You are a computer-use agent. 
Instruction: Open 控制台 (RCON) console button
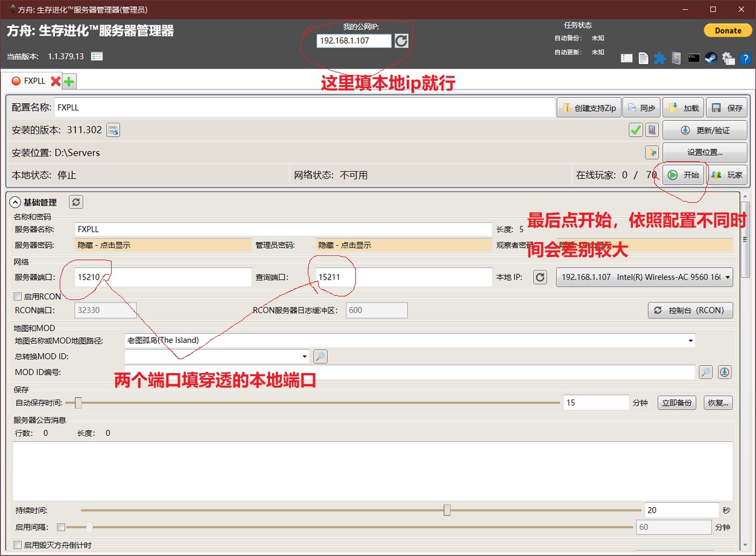pyautogui.click(x=690, y=310)
